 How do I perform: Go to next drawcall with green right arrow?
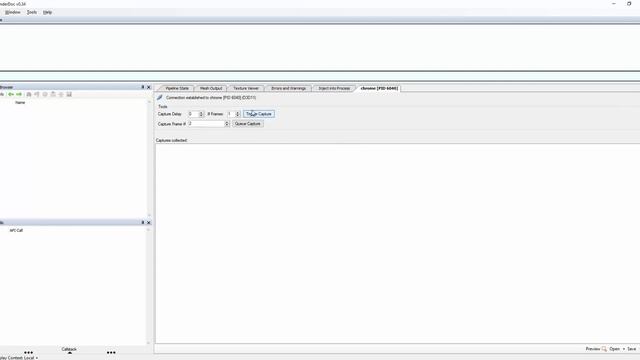[19, 94]
